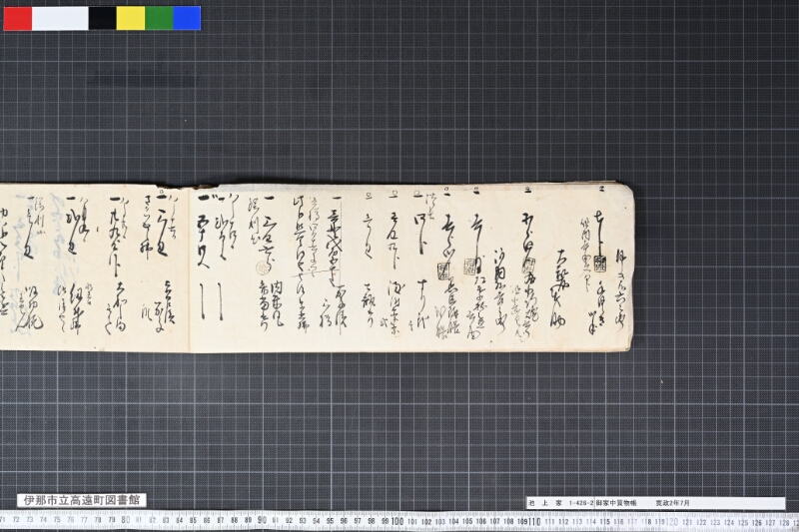The image size is (799, 532).
Task: Click the 池上家 catalog caption strip
Action: pos(655,503)
